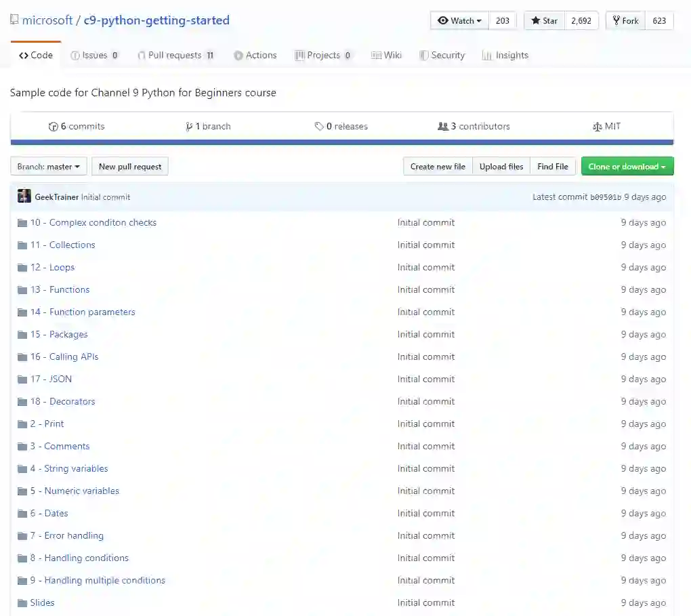Open Slides folder name
691x616 pixels.
coord(42,602)
